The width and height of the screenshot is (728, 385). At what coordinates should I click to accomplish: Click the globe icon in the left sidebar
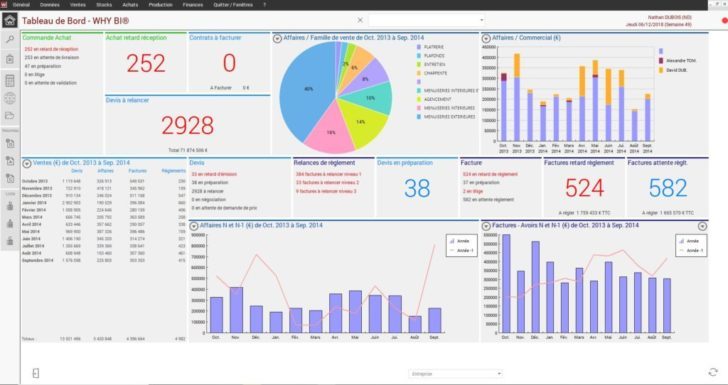pyautogui.click(x=10, y=98)
